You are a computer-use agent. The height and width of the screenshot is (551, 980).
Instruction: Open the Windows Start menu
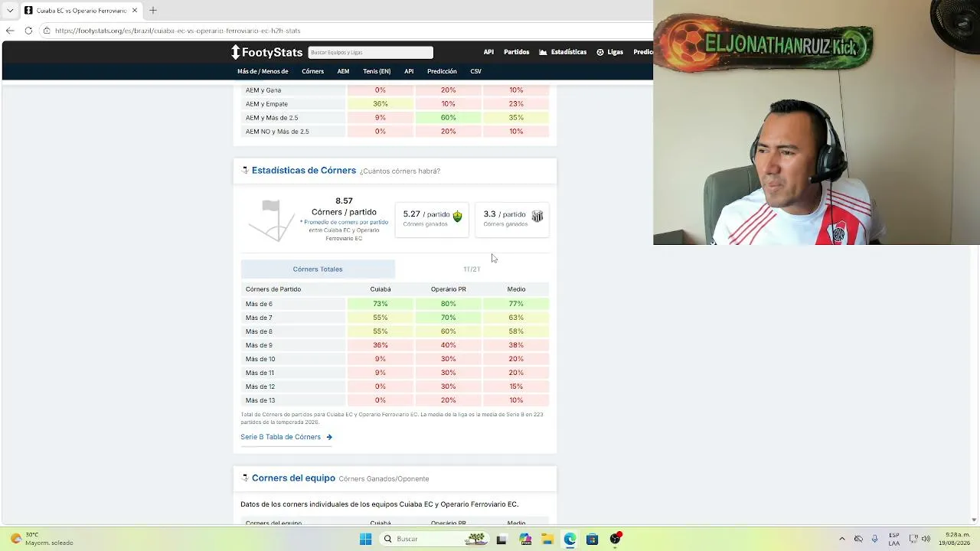[x=365, y=539]
